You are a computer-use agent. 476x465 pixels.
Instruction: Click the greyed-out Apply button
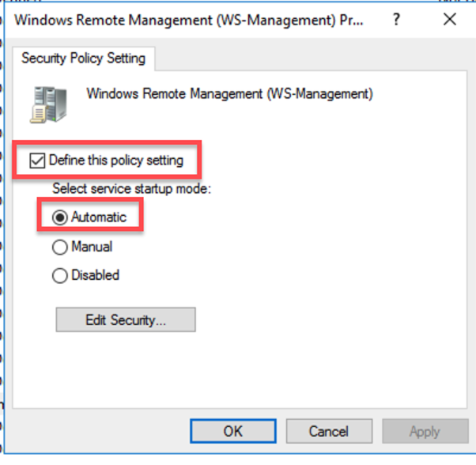(425, 432)
